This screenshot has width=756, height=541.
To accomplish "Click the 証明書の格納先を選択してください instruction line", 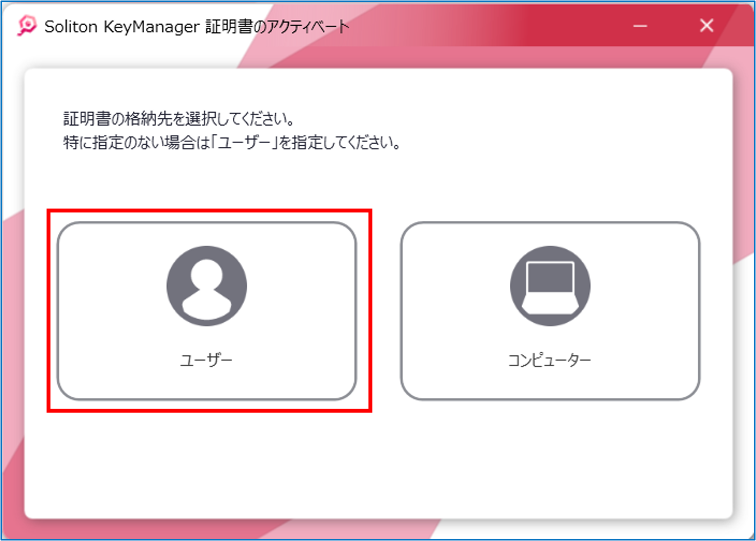I will pos(179,119).
